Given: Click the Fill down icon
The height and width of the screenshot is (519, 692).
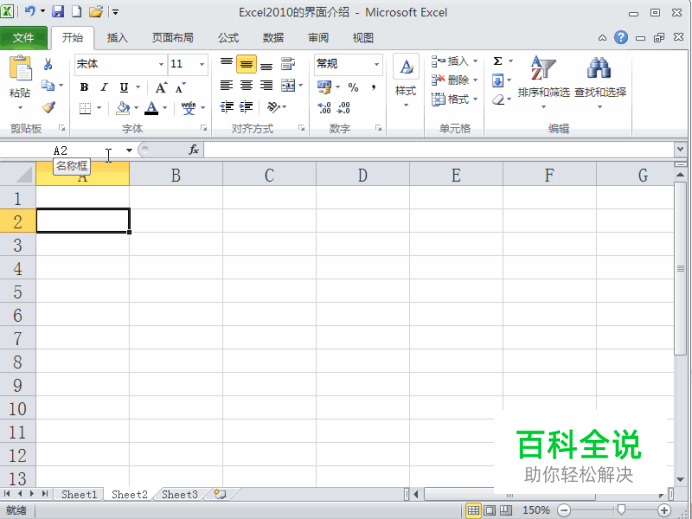Looking at the screenshot, I should pyautogui.click(x=498, y=81).
